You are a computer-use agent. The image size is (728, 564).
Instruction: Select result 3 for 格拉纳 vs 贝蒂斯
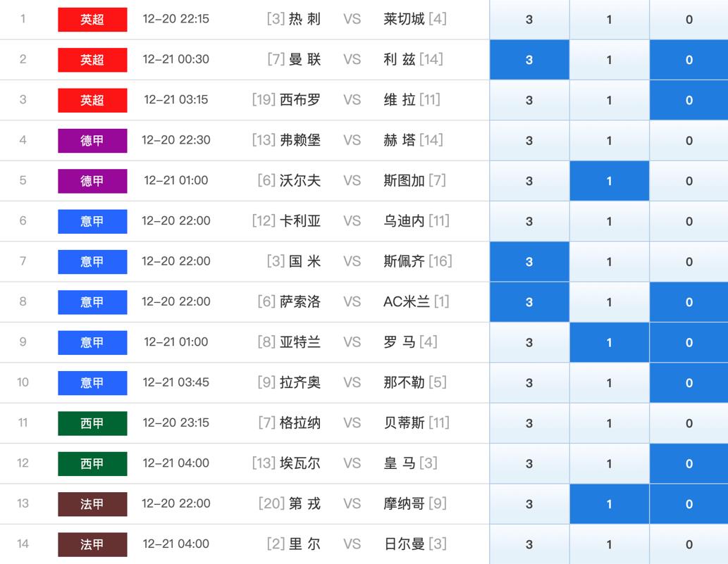click(529, 423)
